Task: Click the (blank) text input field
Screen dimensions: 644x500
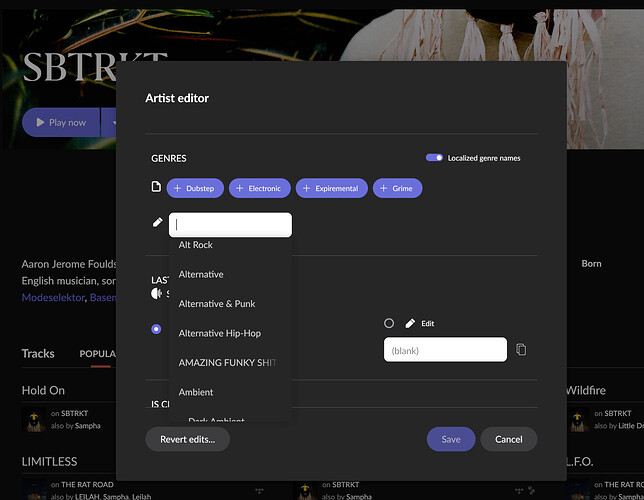Action: click(x=445, y=350)
